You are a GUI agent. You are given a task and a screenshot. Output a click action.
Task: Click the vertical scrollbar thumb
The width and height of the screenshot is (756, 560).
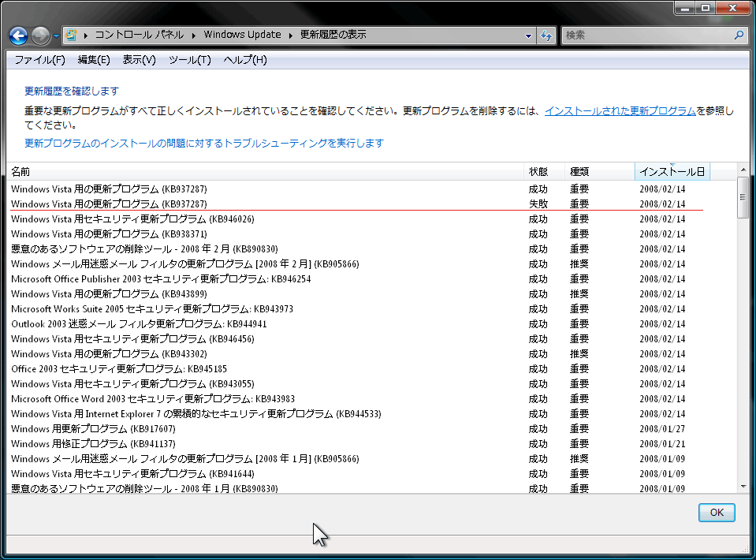pyautogui.click(x=743, y=197)
